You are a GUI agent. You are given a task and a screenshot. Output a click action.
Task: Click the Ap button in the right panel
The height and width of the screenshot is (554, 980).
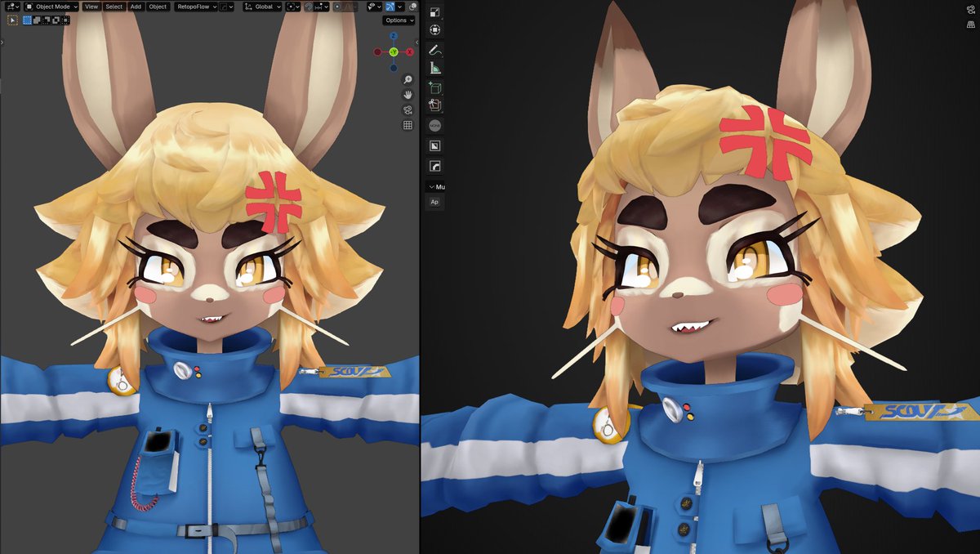tap(434, 202)
